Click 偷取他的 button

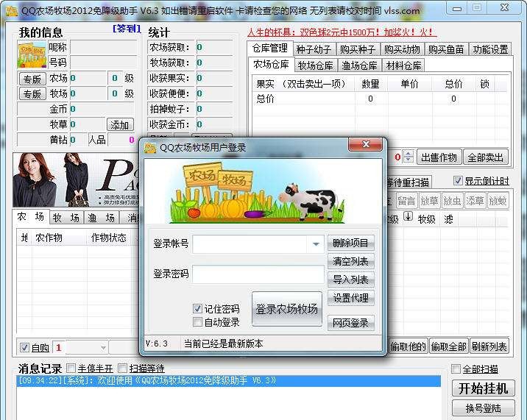(x=408, y=346)
